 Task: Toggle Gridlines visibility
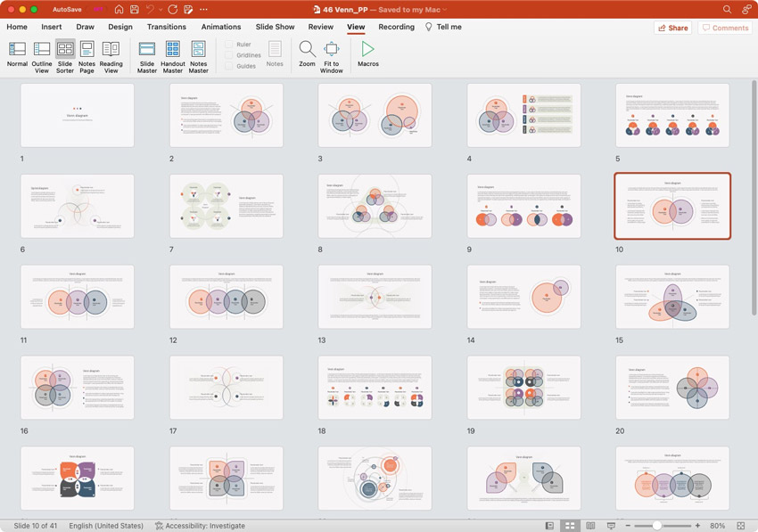tap(228, 53)
